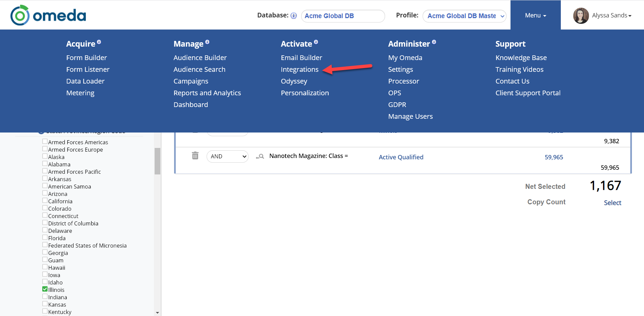Check the California checkbox
This screenshot has width=644, height=316.
[45, 201]
